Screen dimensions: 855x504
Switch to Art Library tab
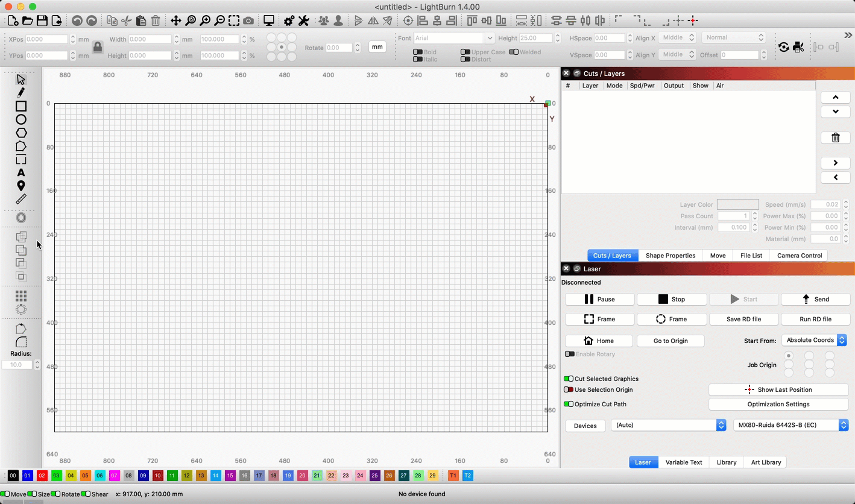(766, 462)
